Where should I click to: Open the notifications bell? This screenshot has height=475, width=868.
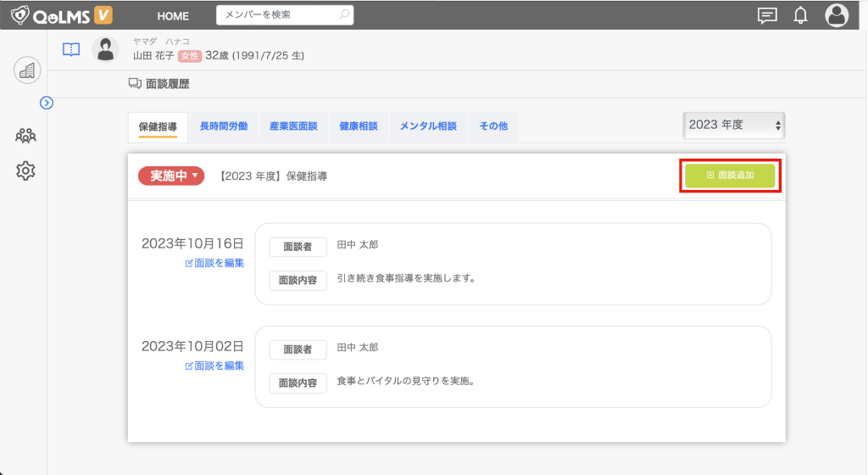point(800,15)
